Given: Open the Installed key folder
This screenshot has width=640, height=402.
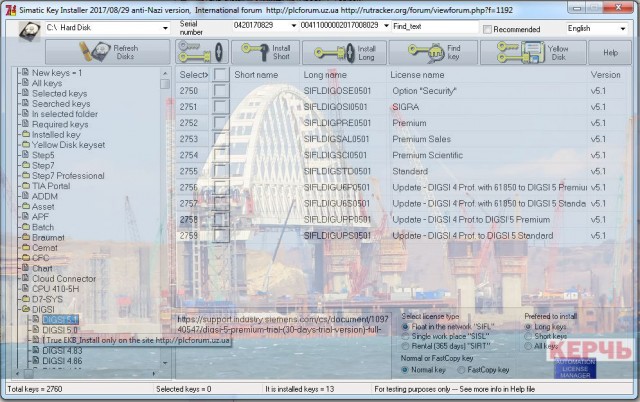Looking at the screenshot, I should pyautogui.click(x=56, y=135).
